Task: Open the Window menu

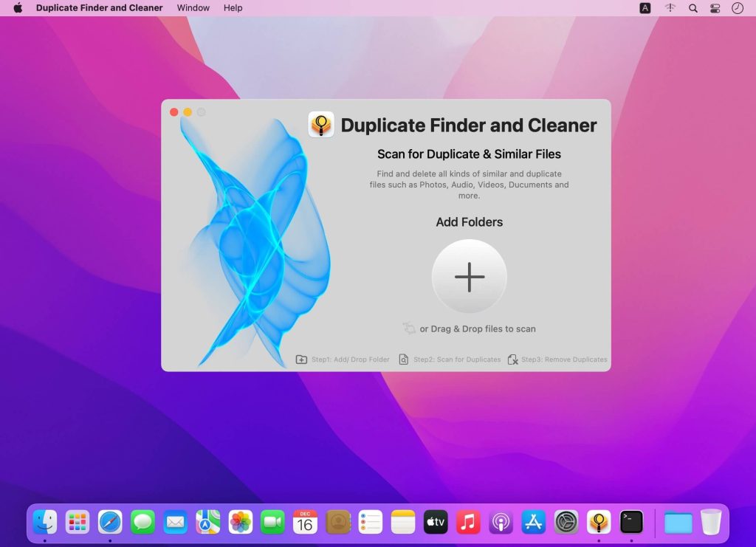Action: pyautogui.click(x=193, y=8)
